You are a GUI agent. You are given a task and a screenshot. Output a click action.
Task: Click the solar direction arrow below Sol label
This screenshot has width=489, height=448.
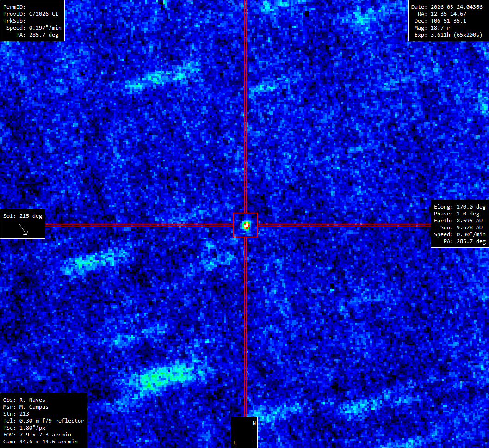coord(23,229)
